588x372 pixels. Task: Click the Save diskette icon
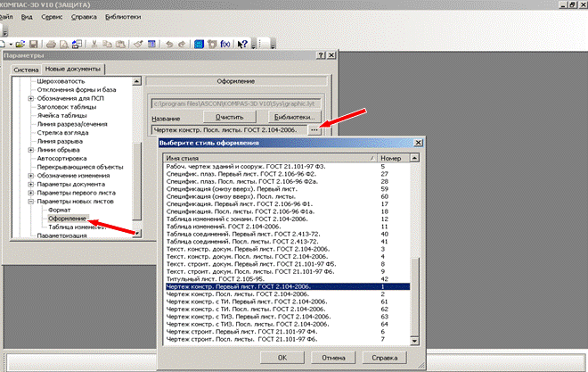tap(33, 45)
